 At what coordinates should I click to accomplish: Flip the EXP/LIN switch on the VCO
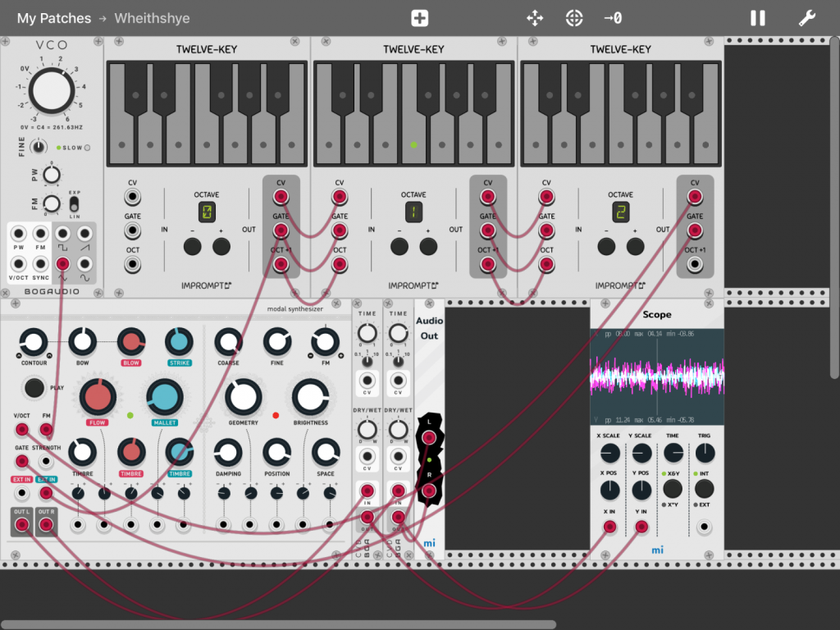tap(74, 203)
